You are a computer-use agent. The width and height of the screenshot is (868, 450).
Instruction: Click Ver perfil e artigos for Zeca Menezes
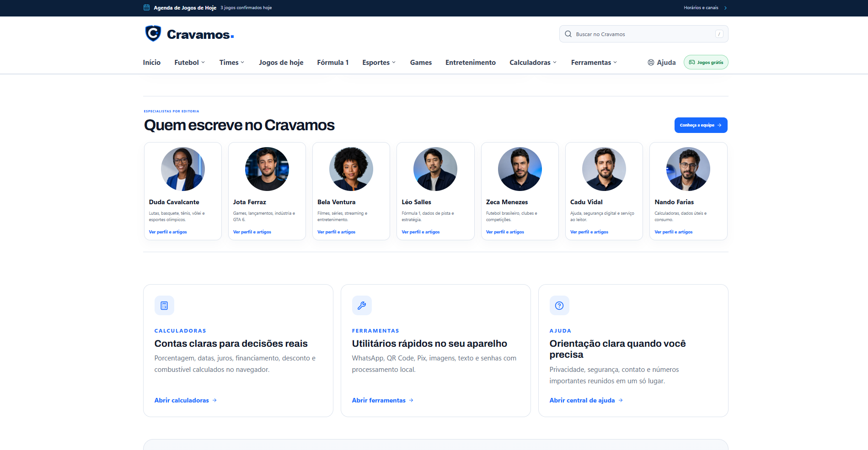(x=505, y=232)
